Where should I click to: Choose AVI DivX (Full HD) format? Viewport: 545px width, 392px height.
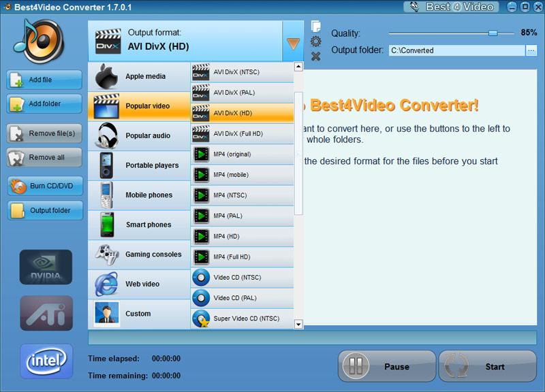tap(243, 133)
